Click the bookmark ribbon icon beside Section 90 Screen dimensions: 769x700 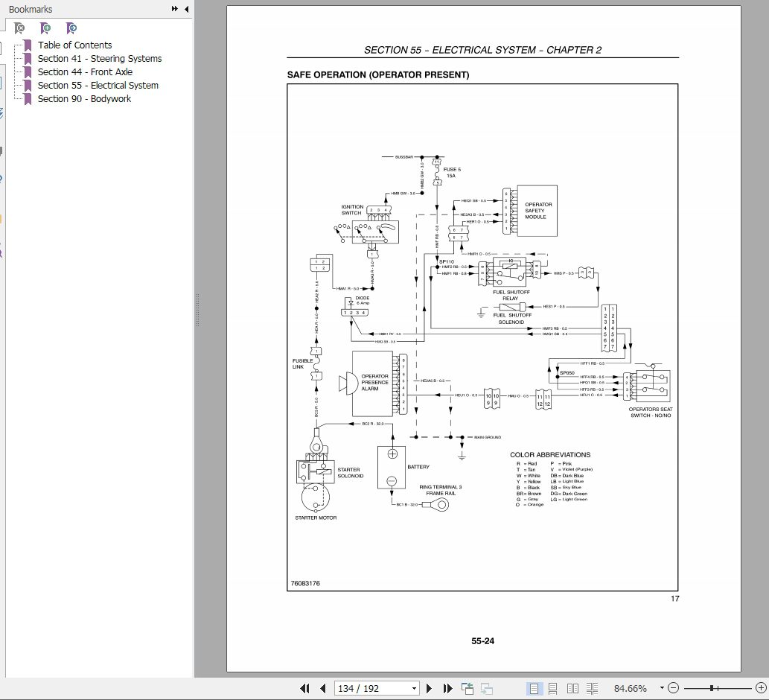coord(28,98)
